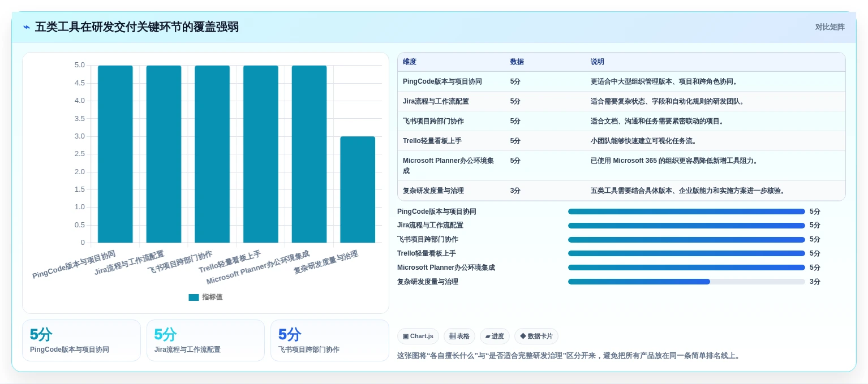Image resolution: width=868 pixels, height=384 pixels.
Task: Click the Jira流程与工作流配置 bar in the chart
Action: click(x=164, y=154)
